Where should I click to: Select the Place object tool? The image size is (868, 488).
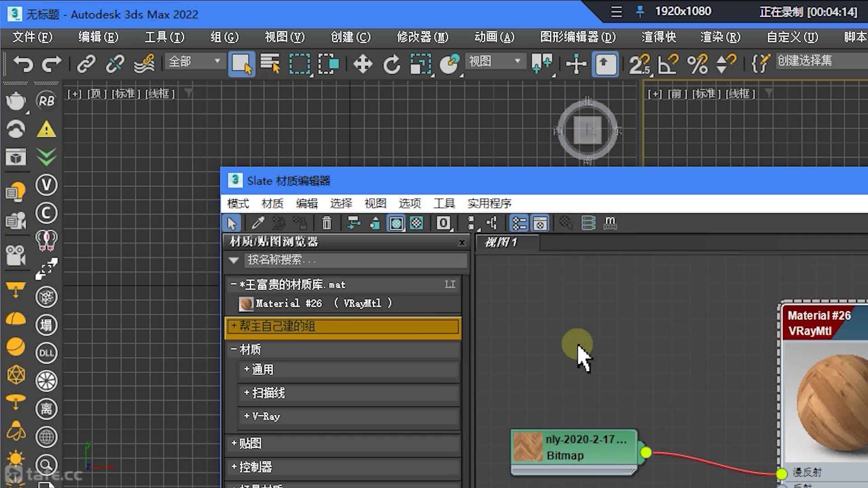coord(449,64)
